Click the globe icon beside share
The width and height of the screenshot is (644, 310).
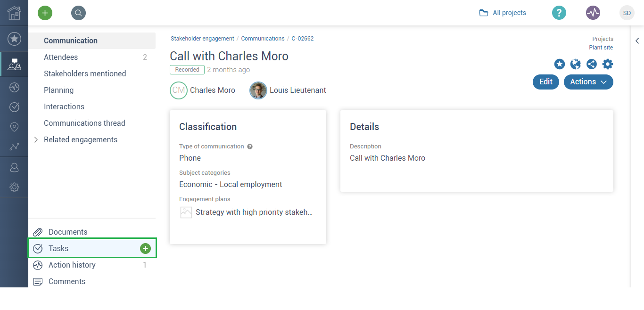tap(575, 64)
